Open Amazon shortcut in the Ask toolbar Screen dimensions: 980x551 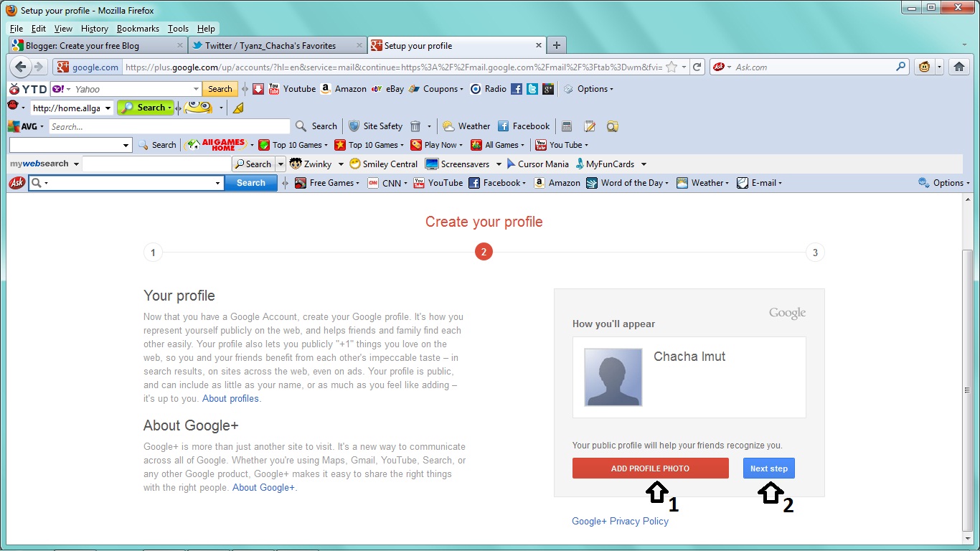tap(557, 183)
